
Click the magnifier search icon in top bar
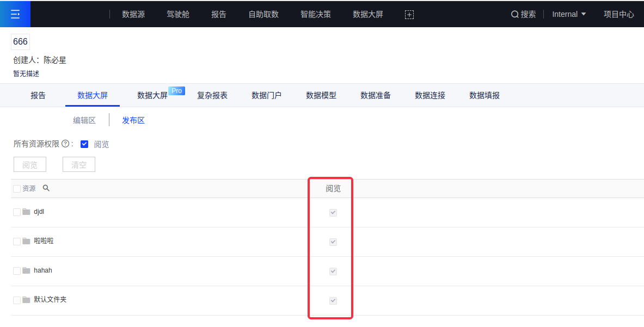point(514,15)
